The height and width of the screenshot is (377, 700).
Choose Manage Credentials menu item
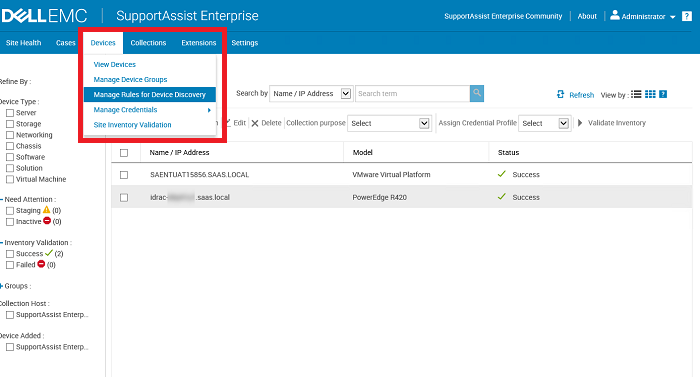125,110
